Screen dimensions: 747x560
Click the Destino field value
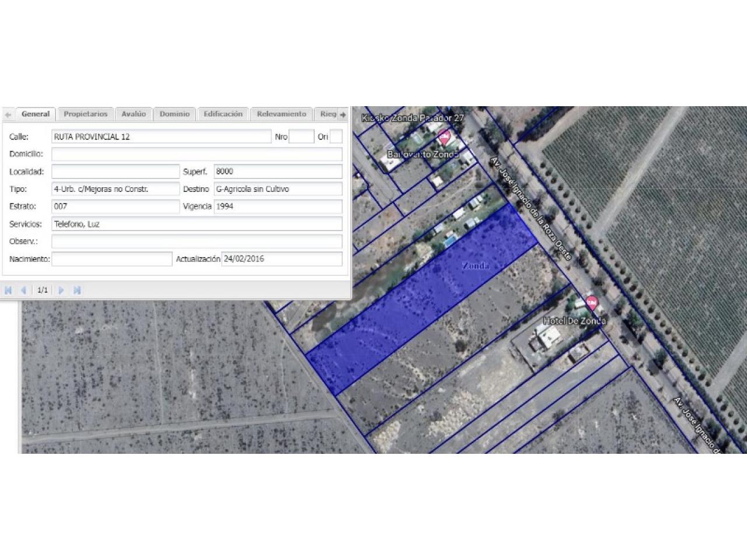pos(278,189)
